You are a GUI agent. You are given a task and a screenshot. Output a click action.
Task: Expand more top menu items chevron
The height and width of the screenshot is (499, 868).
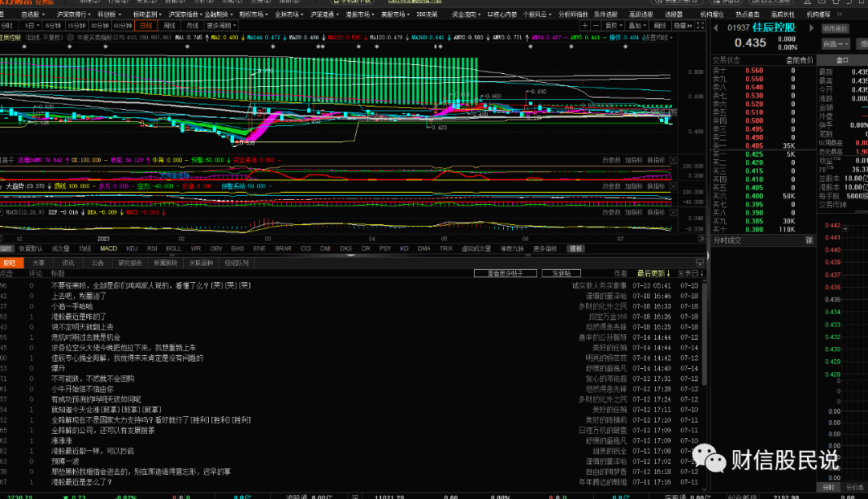840,14
